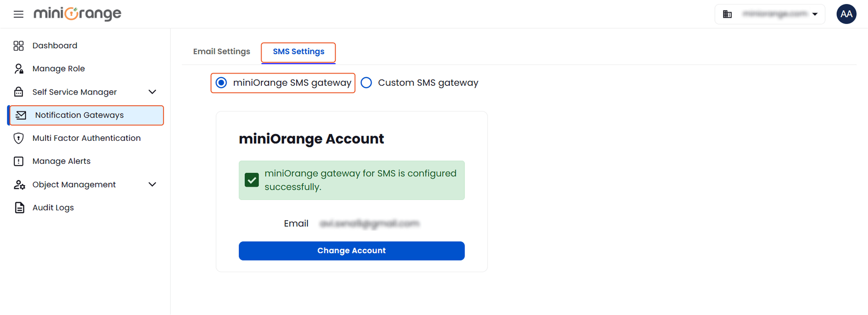This screenshot has height=315, width=868.
Task: Open the miniOrange home via logo
Action: coord(77,14)
